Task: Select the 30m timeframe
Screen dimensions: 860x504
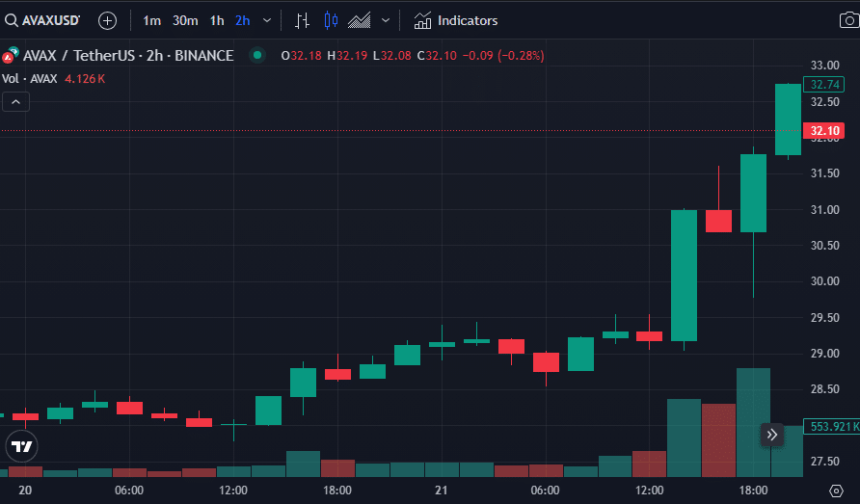Action: pos(184,20)
